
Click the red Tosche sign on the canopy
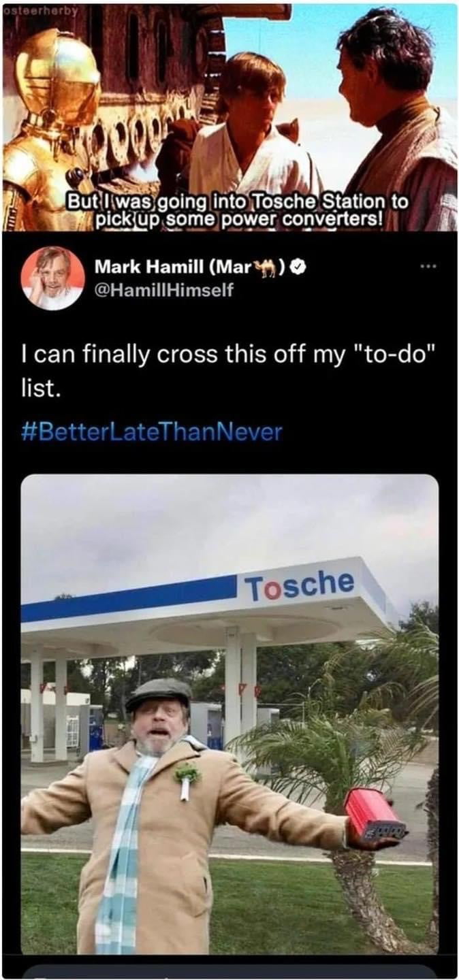pos(299,585)
